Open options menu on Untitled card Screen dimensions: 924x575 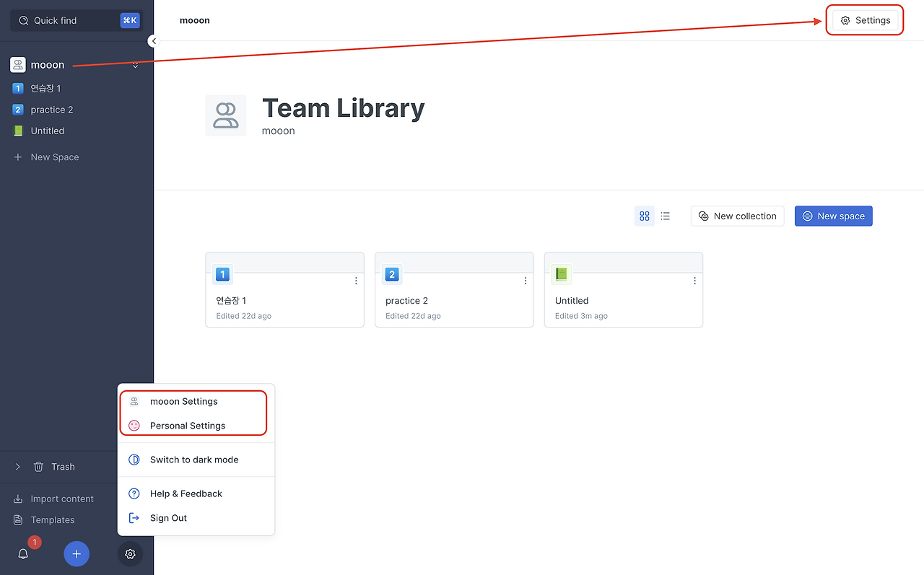click(x=694, y=281)
